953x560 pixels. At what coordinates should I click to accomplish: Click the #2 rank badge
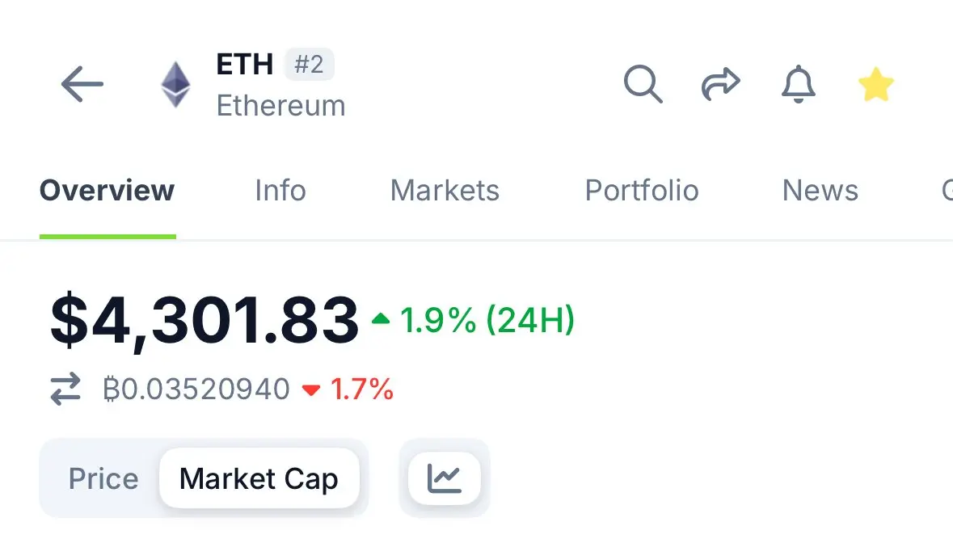pos(309,65)
